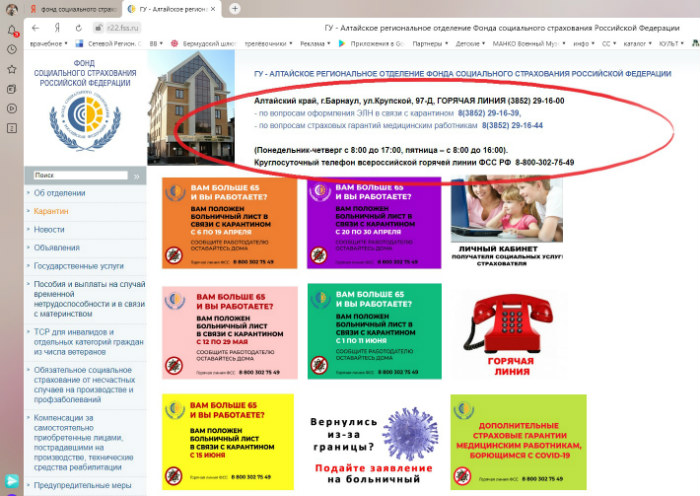Expand the врачебное bookmarks folder
The image size is (700, 496).
pyautogui.click(x=49, y=43)
